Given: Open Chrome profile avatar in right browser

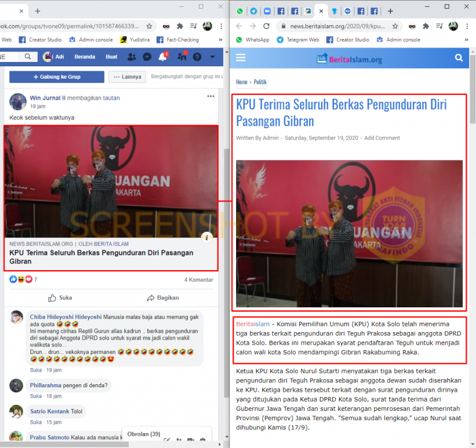Looking at the screenshot, I should [x=453, y=26].
